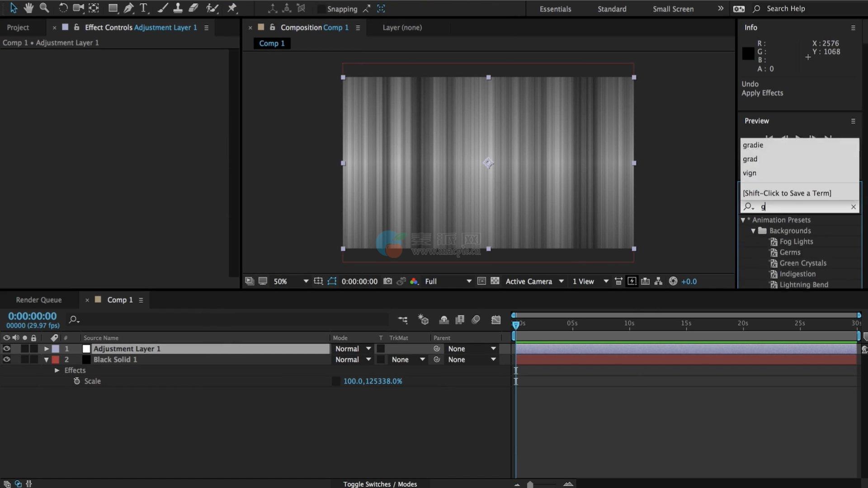Click the timeline zoom slider handle
Image resolution: width=868 pixels, height=488 pixels.
[x=530, y=484]
